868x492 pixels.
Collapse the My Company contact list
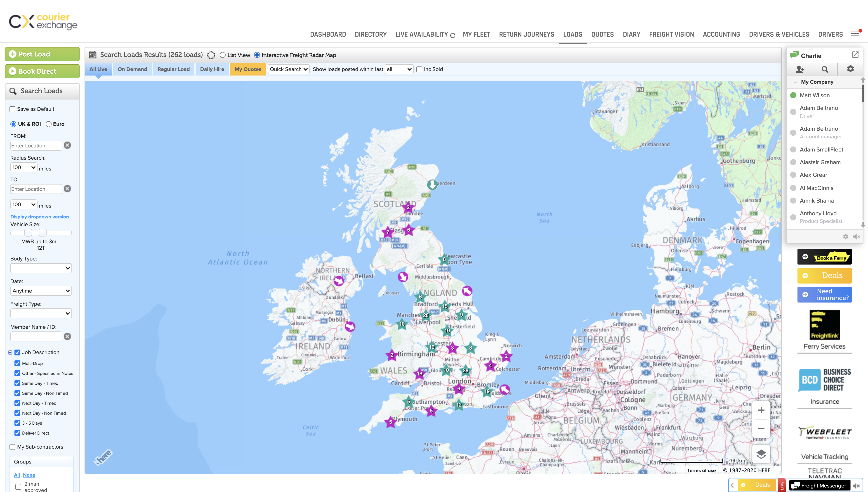pos(795,82)
